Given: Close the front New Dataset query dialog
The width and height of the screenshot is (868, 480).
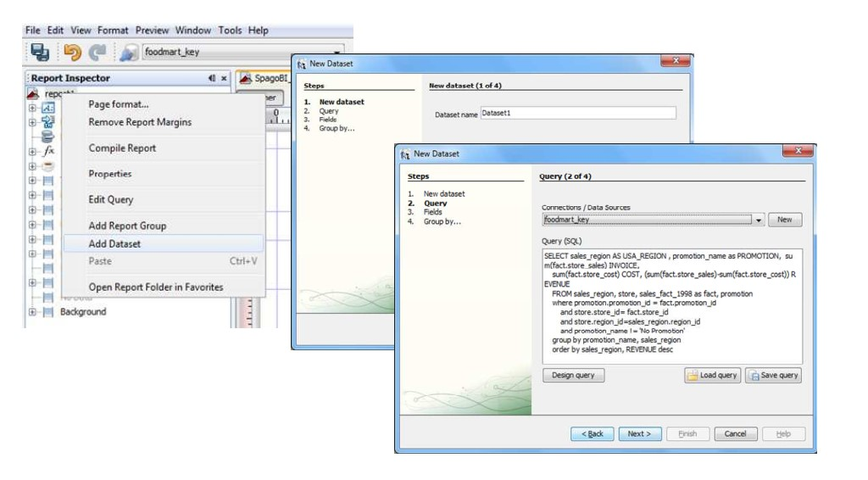Looking at the screenshot, I should tap(798, 151).
